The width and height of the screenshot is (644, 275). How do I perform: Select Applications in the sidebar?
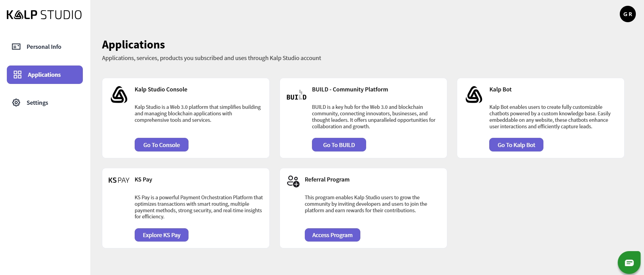[45, 75]
